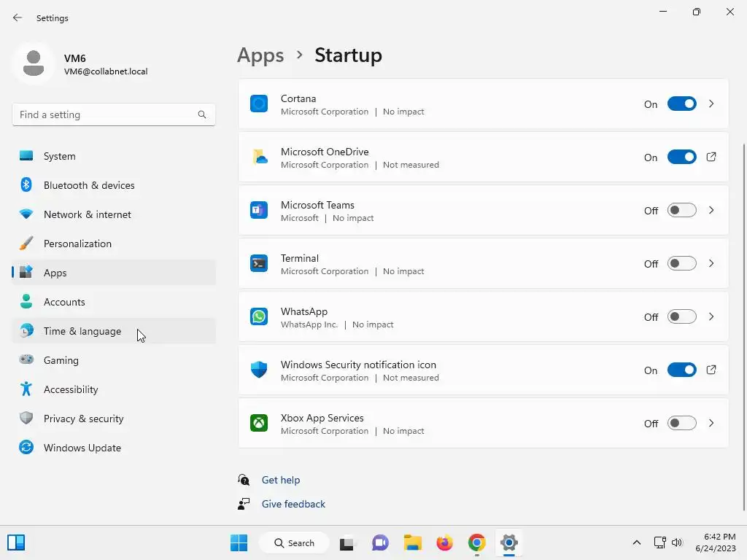This screenshot has width=747, height=560.
Task: Click the Give feedback link
Action: tap(293, 504)
